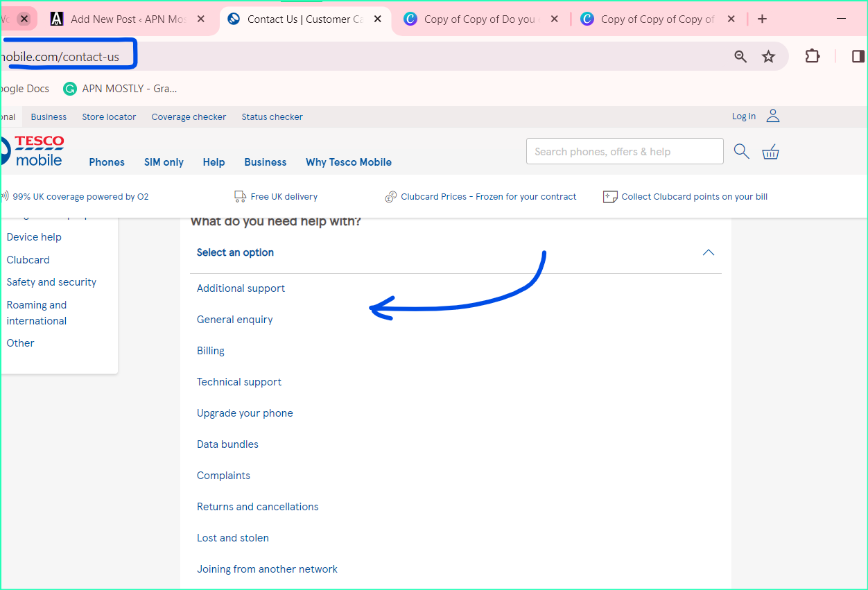Click the Tesco Mobile logo
868x590 pixels.
[33, 150]
